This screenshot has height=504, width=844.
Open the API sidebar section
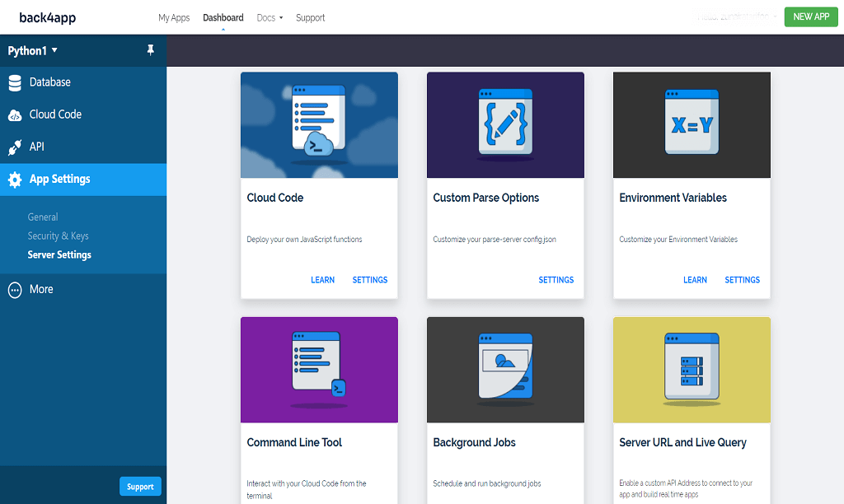83,147
